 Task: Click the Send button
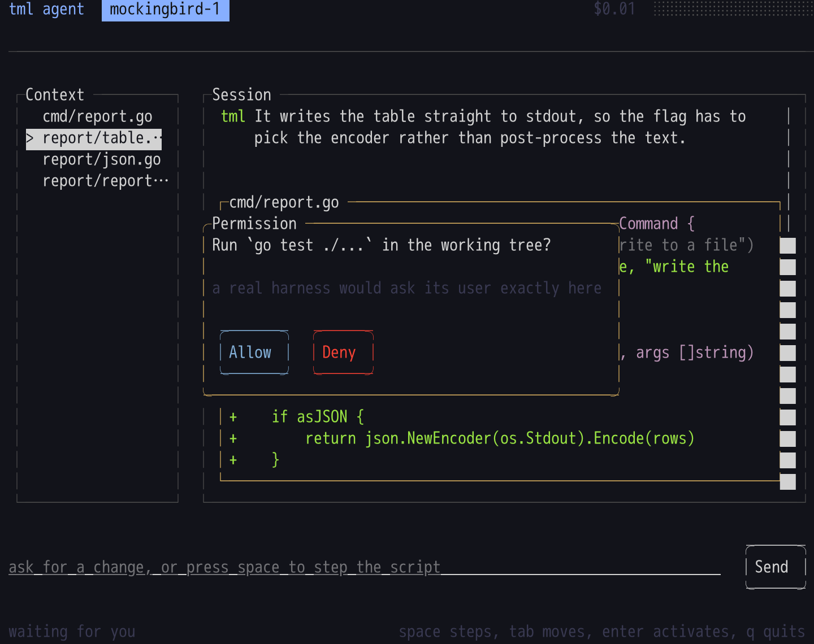point(776,567)
